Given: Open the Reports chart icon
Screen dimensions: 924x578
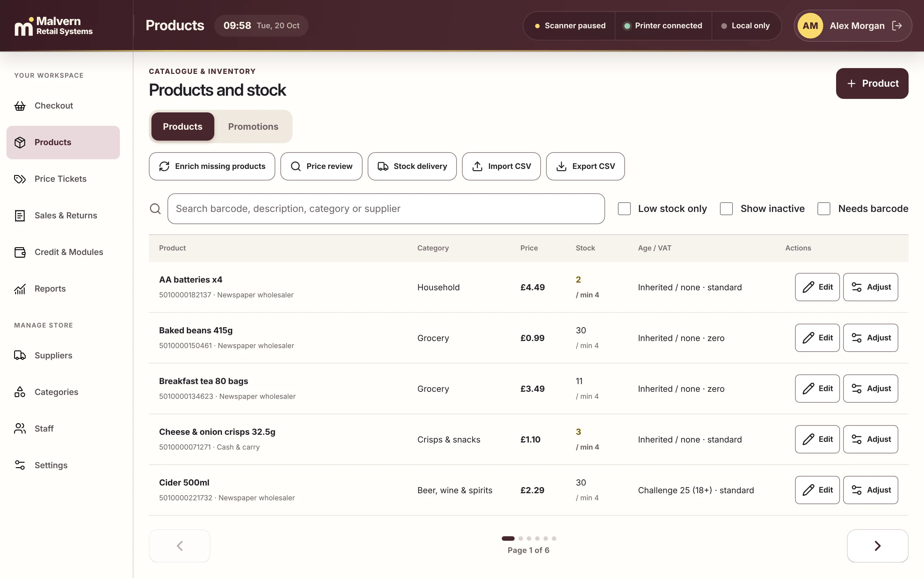Looking at the screenshot, I should tap(20, 289).
